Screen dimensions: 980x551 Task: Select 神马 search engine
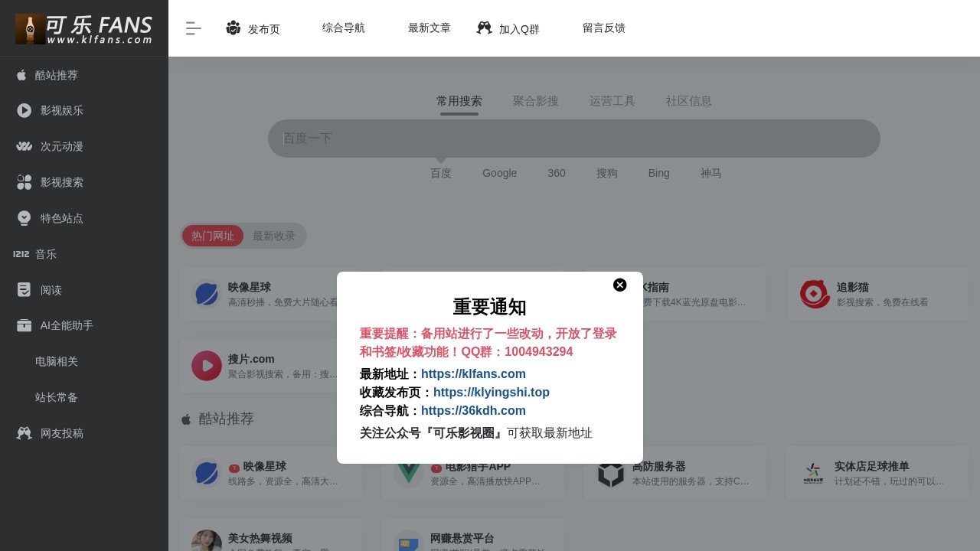tap(711, 173)
